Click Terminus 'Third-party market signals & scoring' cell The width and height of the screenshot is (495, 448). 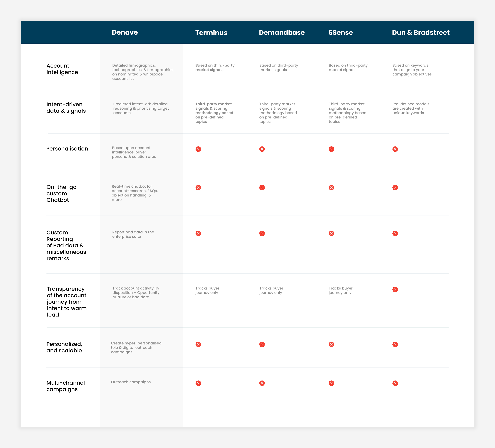click(x=214, y=113)
